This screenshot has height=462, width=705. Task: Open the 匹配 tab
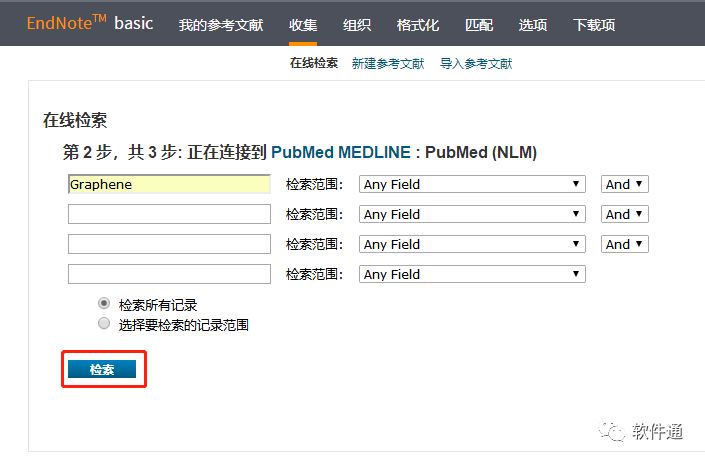(479, 25)
